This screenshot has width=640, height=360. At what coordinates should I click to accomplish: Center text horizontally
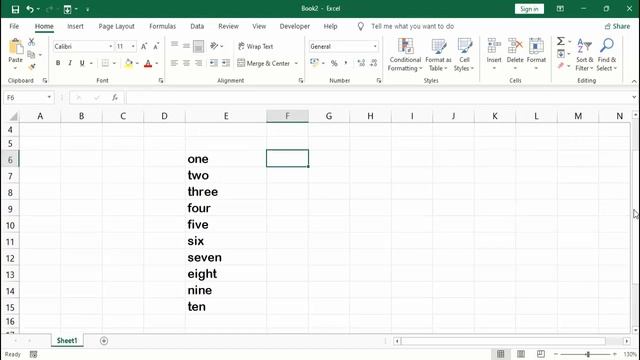[186, 63]
